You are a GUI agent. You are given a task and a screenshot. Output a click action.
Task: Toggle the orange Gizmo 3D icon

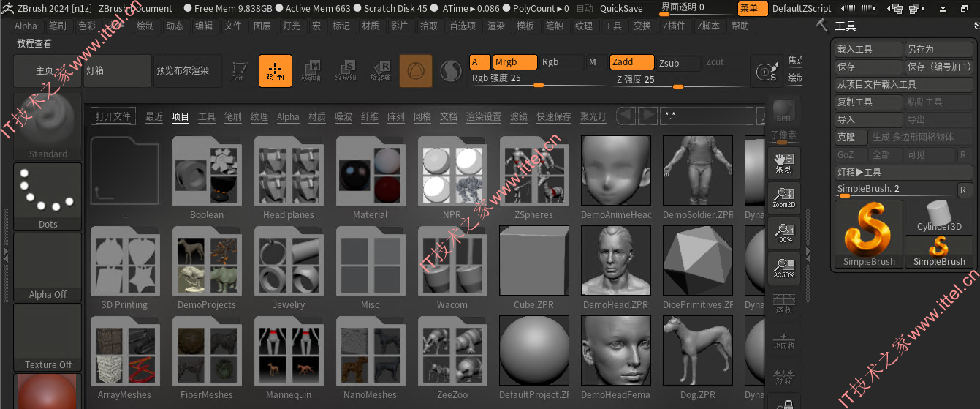point(416,71)
